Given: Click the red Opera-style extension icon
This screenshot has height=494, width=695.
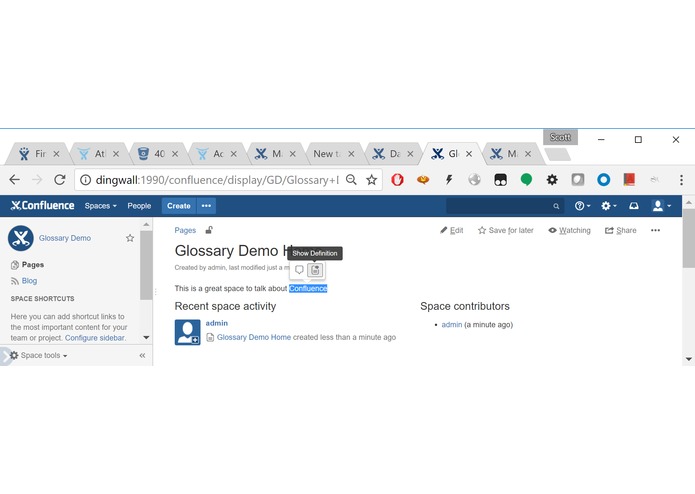Looking at the screenshot, I should coord(397,179).
